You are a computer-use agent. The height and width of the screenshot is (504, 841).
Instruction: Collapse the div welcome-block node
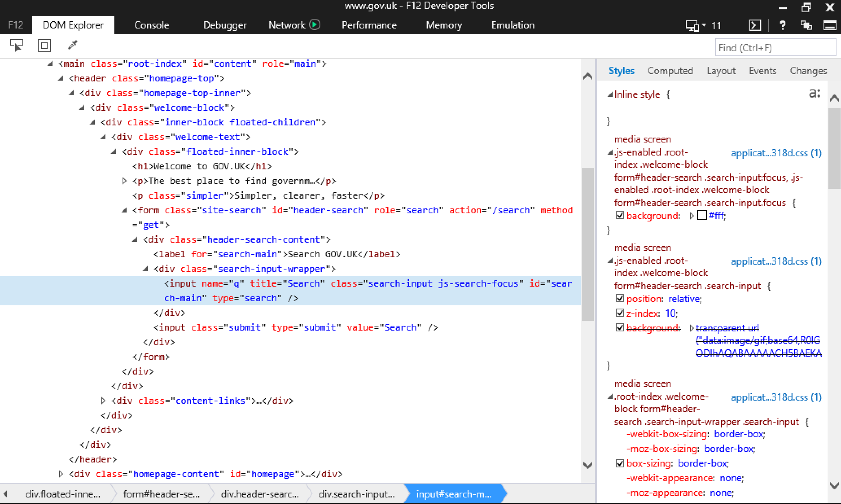coord(81,107)
